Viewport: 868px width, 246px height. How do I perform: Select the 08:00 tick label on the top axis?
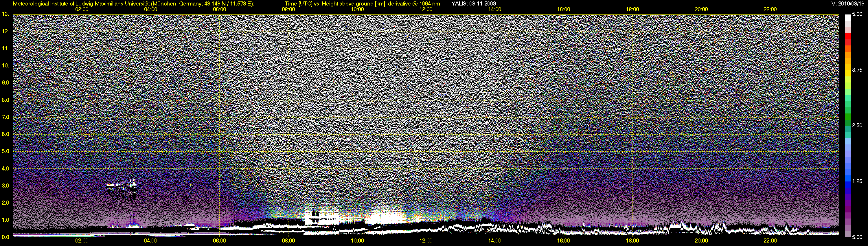tap(288, 10)
